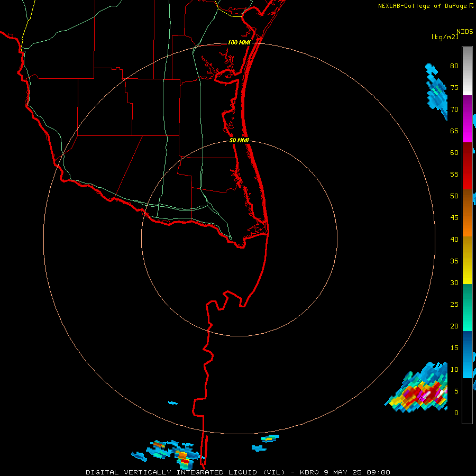This screenshot has height=476, width=476.
Task: Click the 65 value on the color scale
Action: pyautogui.click(x=454, y=131)
